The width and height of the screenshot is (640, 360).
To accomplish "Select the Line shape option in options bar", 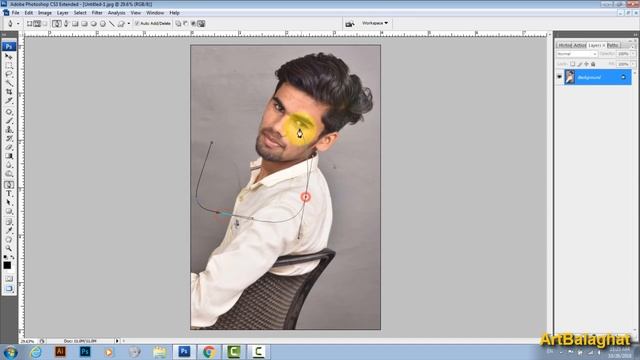I will tap(112, 24).
